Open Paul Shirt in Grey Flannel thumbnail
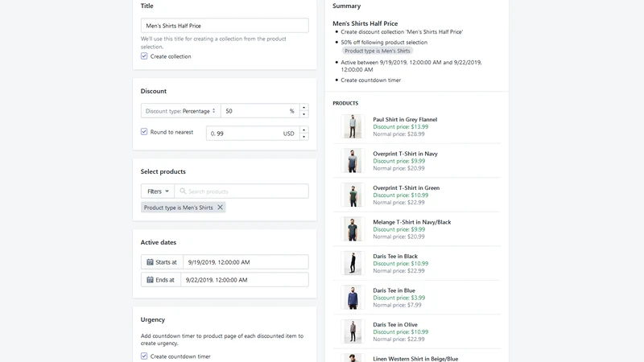The width and height of the screenshot is (644, 362). tap(353, 126)
